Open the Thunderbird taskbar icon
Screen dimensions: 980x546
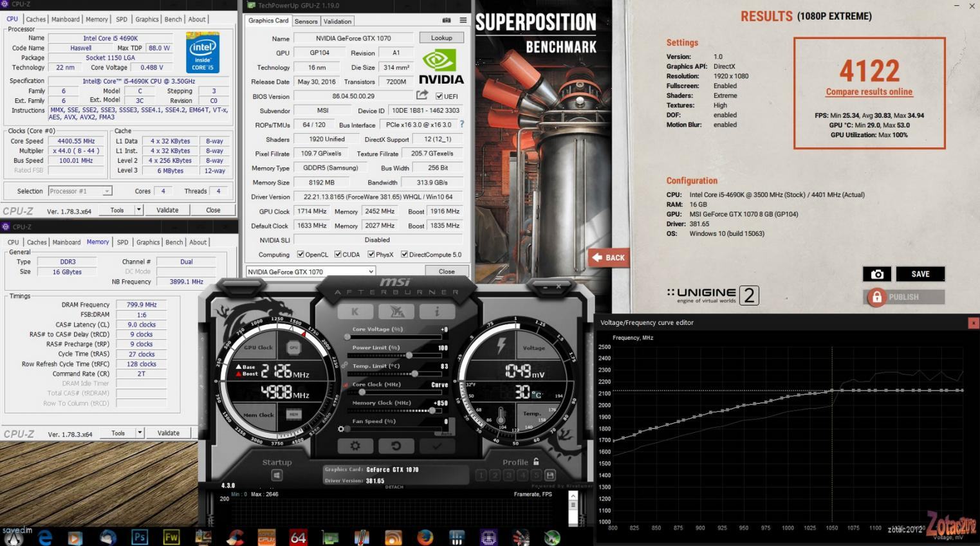[x=108, y=537]
